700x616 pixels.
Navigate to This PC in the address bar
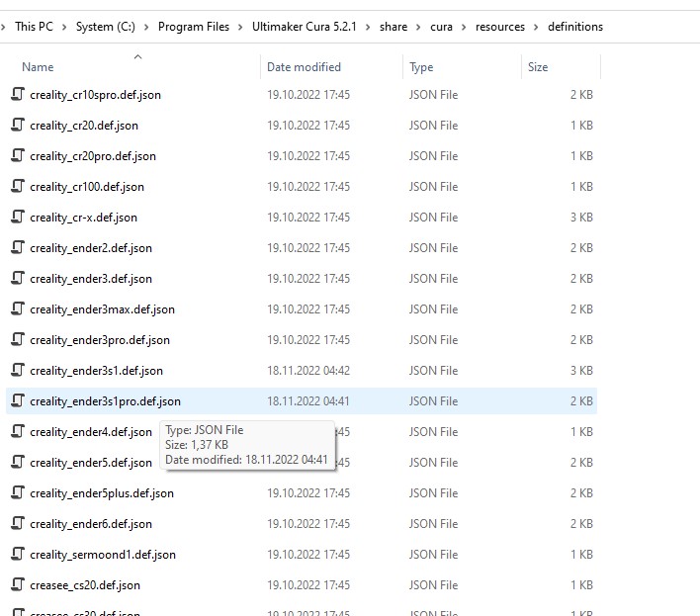tap(34, 27)
